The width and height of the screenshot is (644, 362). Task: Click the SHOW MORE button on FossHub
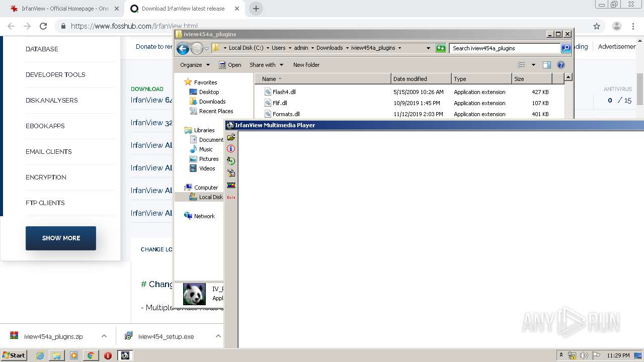pos(61,238)
